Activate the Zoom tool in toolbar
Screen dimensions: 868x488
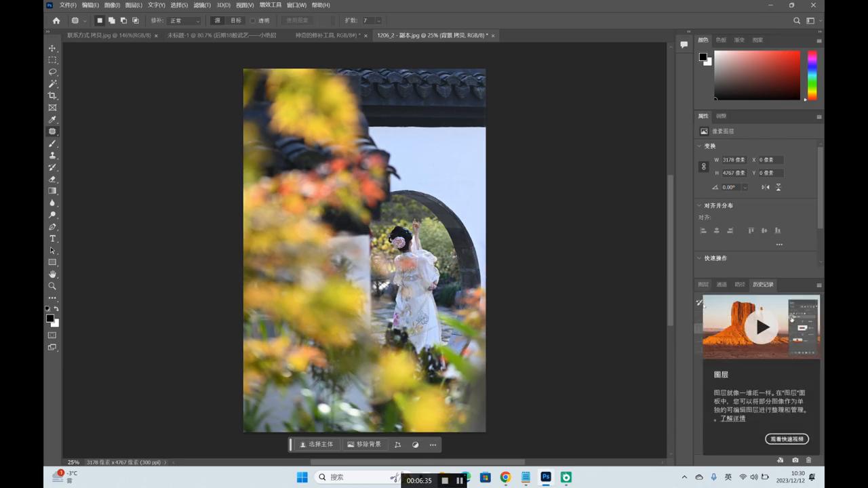click(52, 286)
